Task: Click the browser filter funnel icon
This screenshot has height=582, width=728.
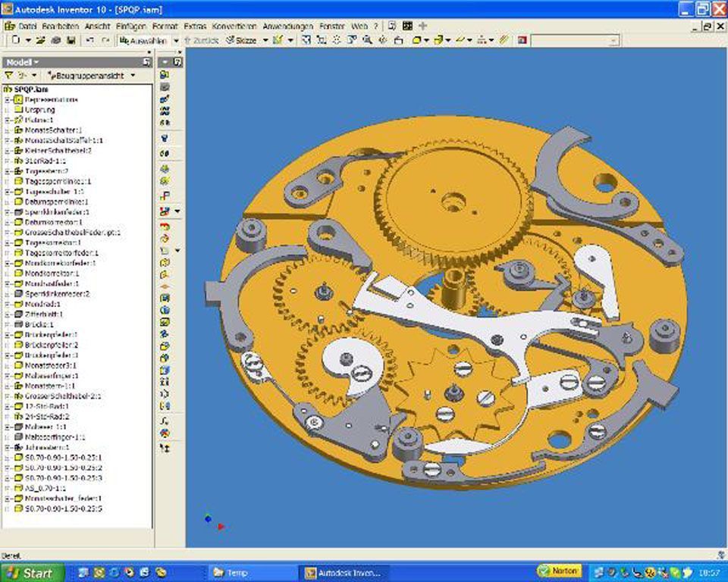Action: click(x=9, y=76)
